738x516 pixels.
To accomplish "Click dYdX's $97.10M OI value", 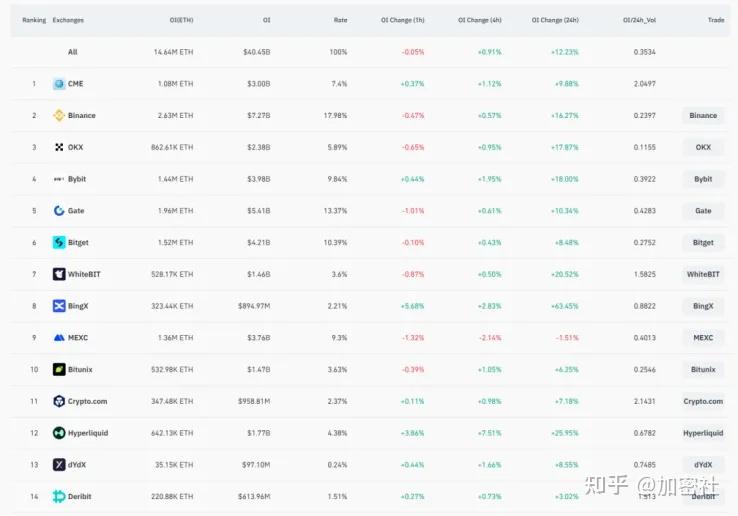I will (256, 465).
